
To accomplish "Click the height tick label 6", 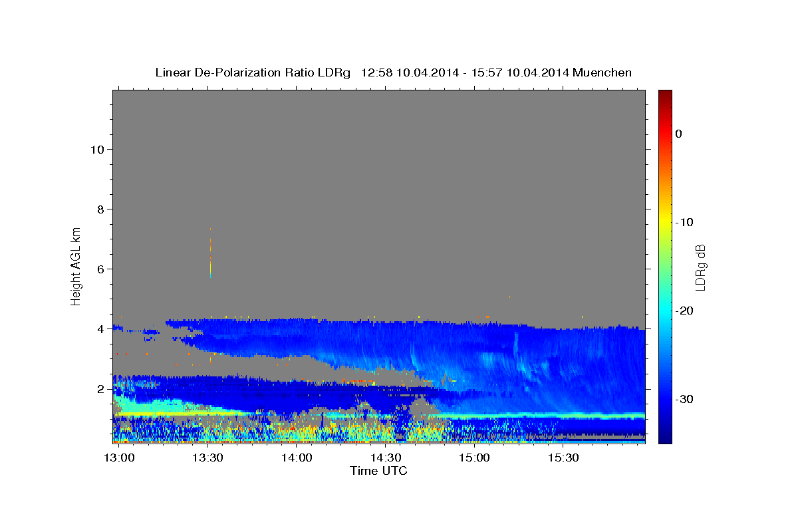I will coord(100,269).
